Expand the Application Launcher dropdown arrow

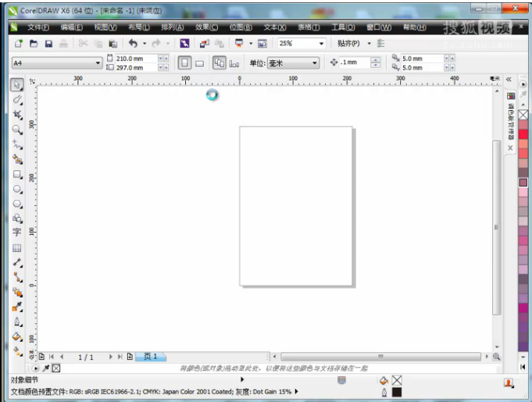coord(251,44)
